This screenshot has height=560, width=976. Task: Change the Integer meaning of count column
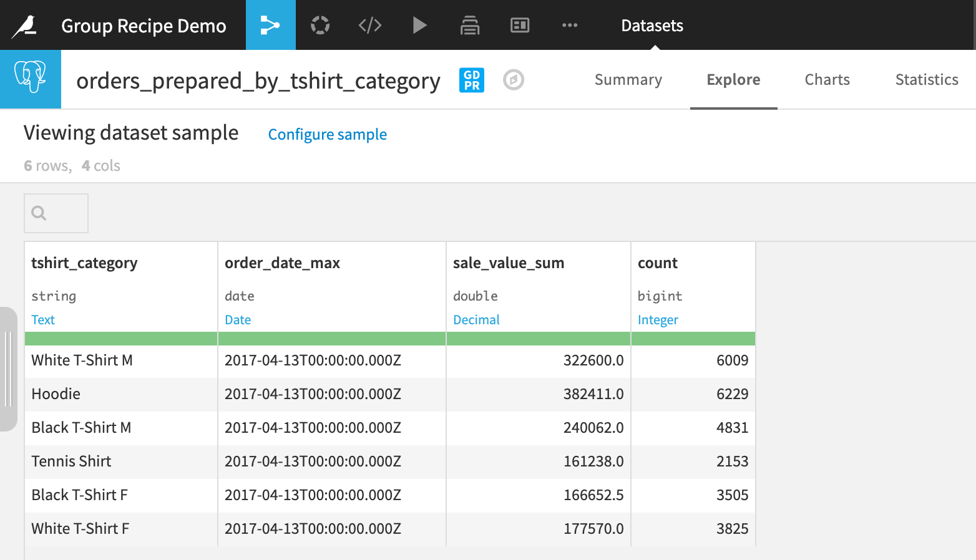[x=658, y=319]
